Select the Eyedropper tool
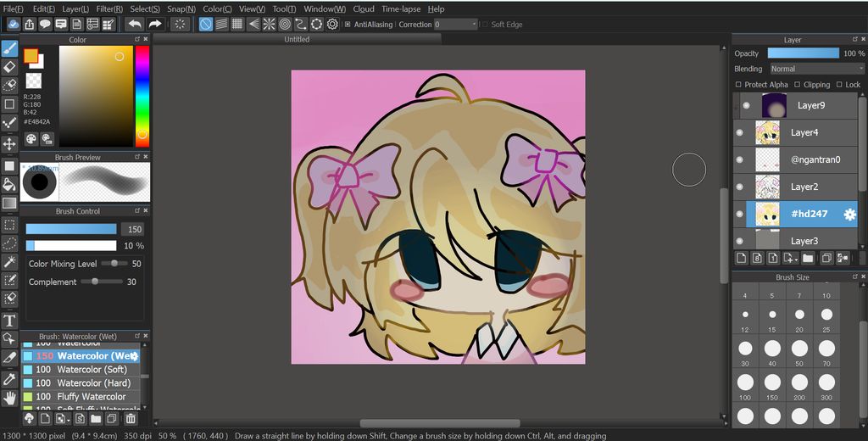Image resolution: width=868 pixels, height=441 pixels. 9,379
